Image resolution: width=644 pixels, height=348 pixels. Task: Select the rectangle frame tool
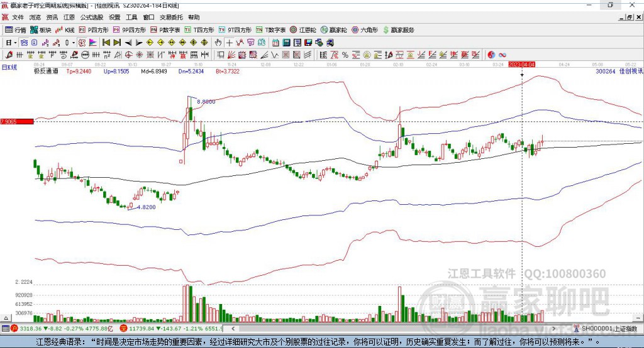click(220, 55)
